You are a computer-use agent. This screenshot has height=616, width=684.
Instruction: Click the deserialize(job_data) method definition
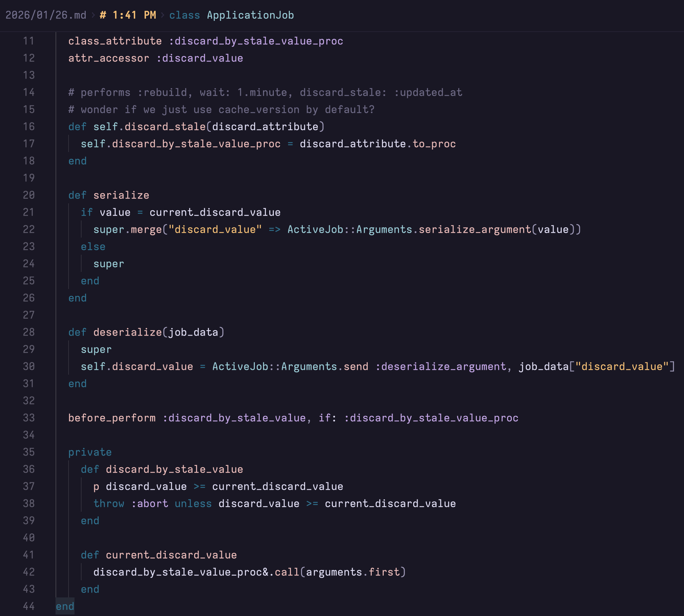158,333
